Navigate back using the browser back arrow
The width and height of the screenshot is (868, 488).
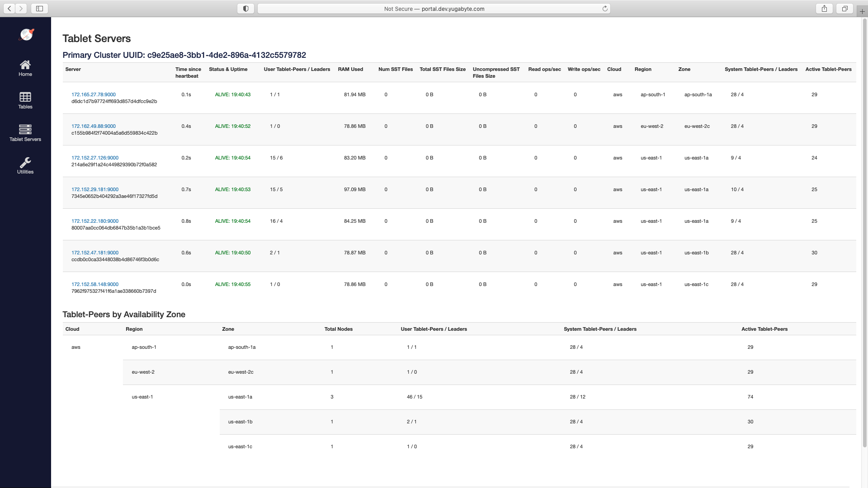(9, 8)
